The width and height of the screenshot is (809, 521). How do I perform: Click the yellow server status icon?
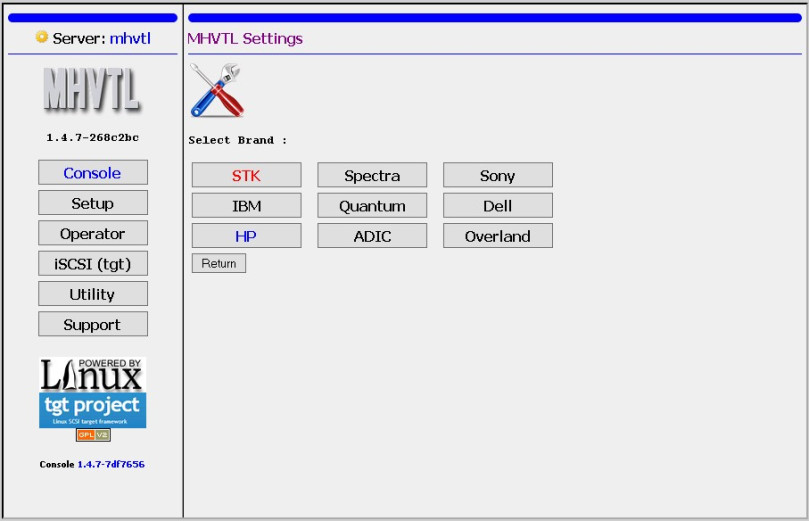click(x=41, y=37)
